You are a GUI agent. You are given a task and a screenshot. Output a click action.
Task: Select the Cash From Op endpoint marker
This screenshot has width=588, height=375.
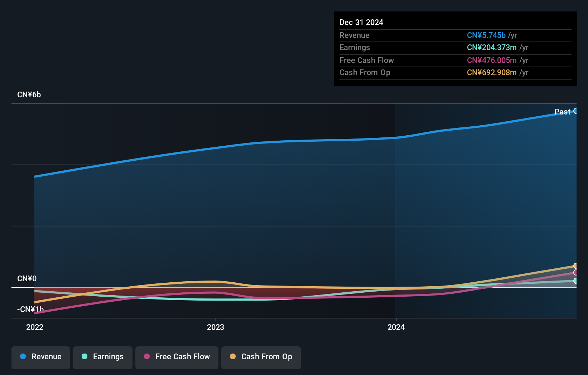575,266
